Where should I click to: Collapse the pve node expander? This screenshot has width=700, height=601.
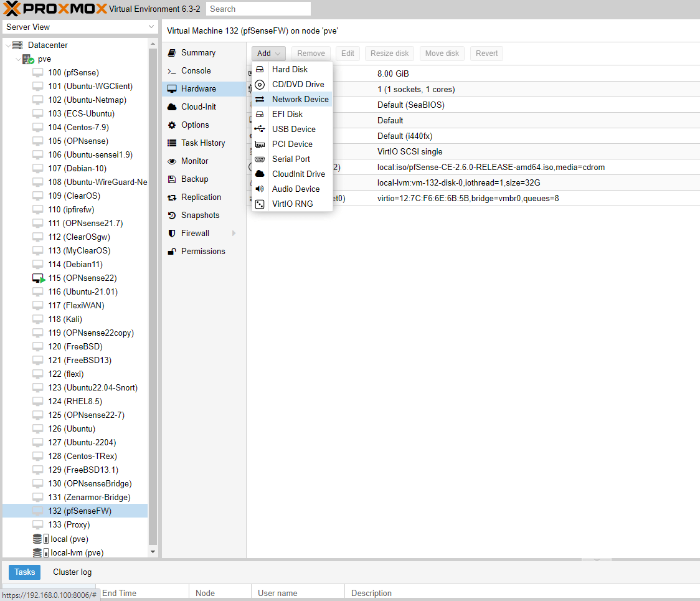pos(18,59)
